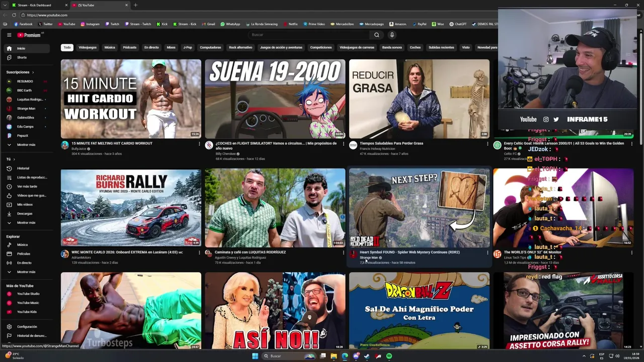The width and height of the screenshot is (644, 362).
Task: Select the Coches filter chip
Action: 415,47
